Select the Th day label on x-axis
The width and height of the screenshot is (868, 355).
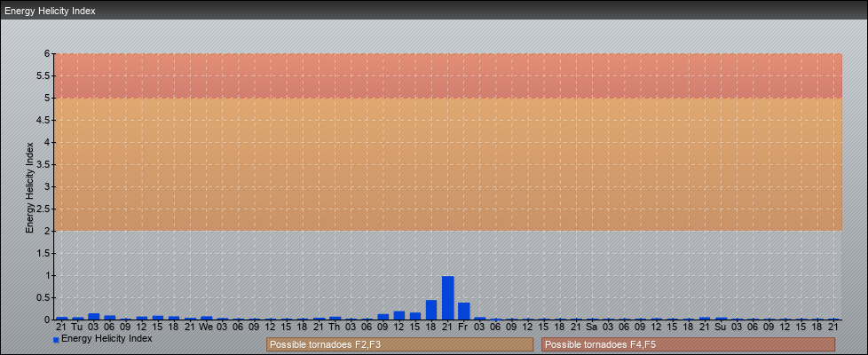335,327
